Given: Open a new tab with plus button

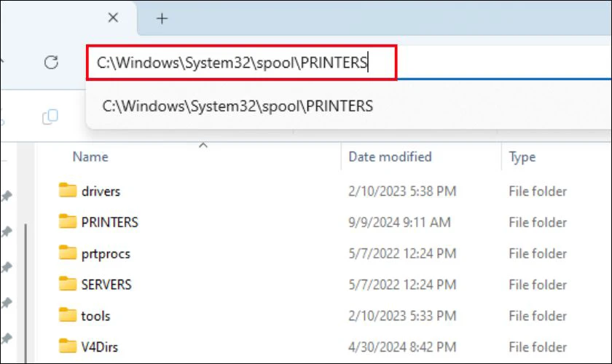Looking at the screenshot, I should pyautogui.click(x=162, y=18).
